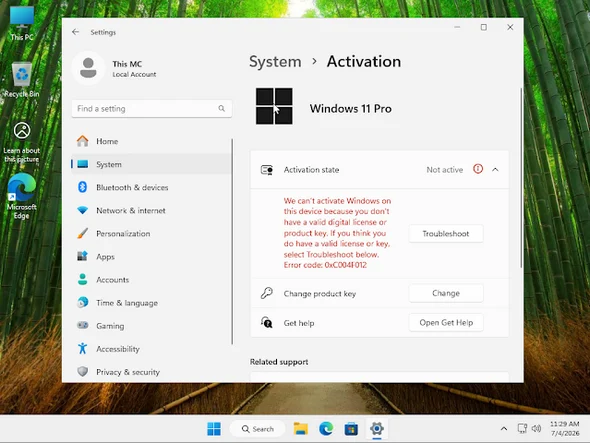
Task: Click the This MC Local Account name
Action: tap(134, 69)
